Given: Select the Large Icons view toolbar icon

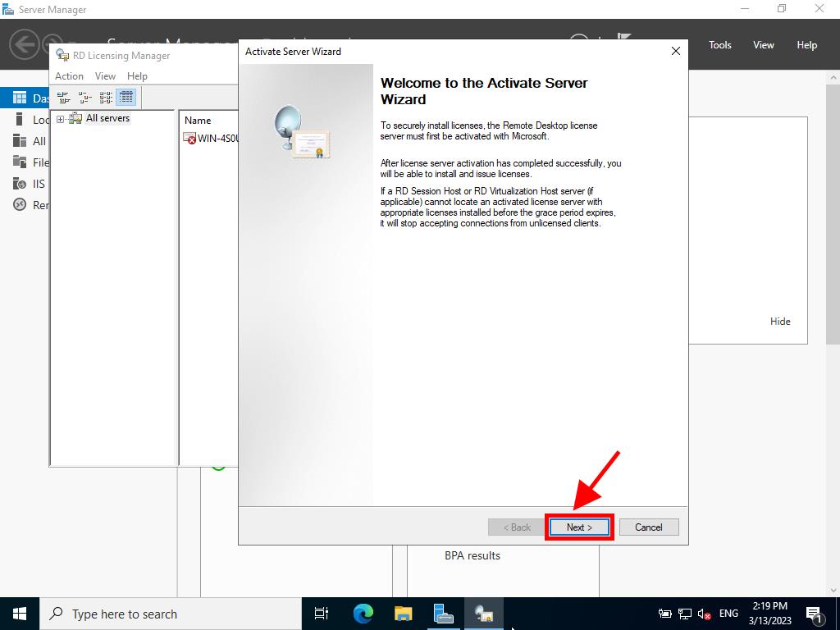Looking at the screenshot, I should pos(64,98).
